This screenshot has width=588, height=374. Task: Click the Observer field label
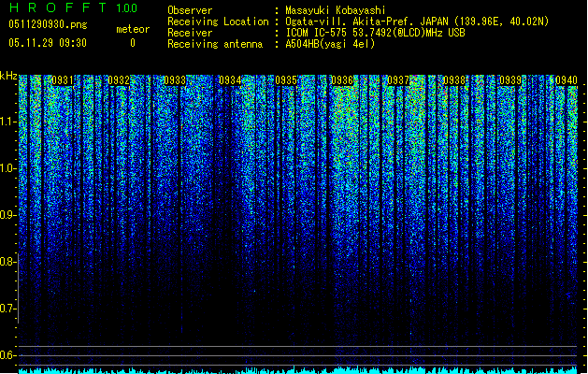pyautogui.click(x=190, y=10)
